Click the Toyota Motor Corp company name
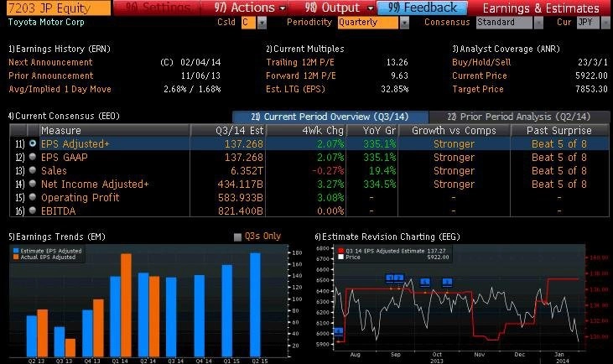The width and height of the screenshot is (613, 364). click(x=46, y=23)
